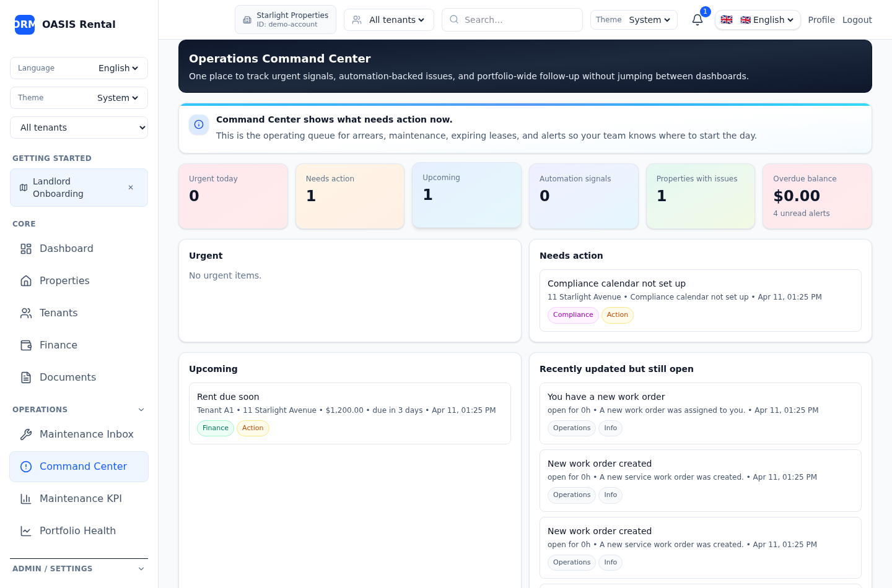Open the Compliance calendar not set up item
This screenshot has width=892, height=588.
point(616,283)
